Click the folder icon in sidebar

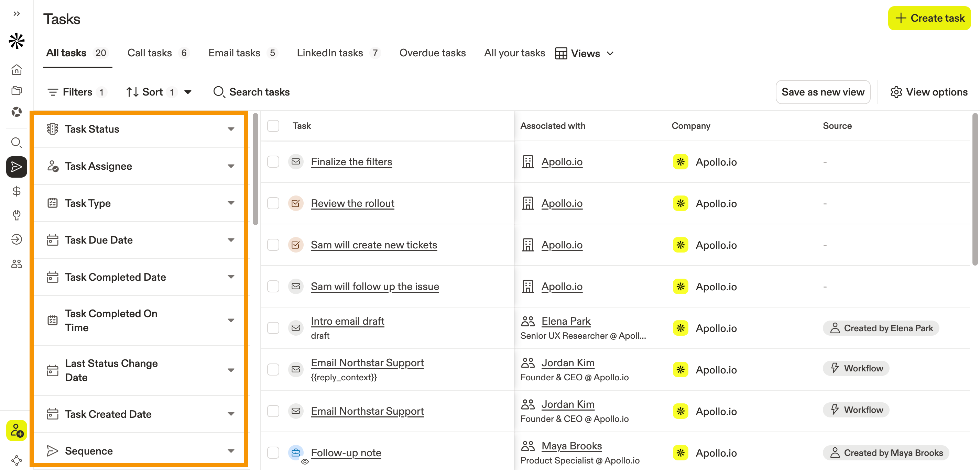[x=17, y=90]
